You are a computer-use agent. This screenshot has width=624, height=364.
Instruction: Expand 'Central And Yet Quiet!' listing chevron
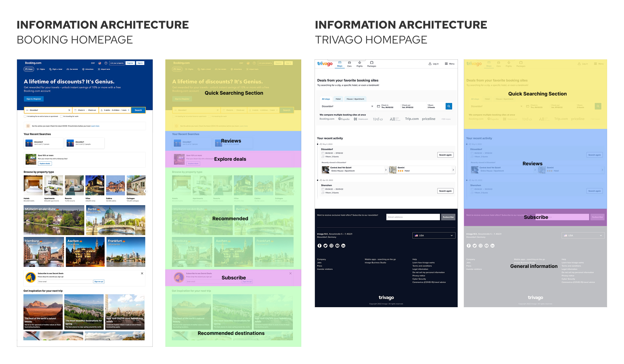pos(386,169)
